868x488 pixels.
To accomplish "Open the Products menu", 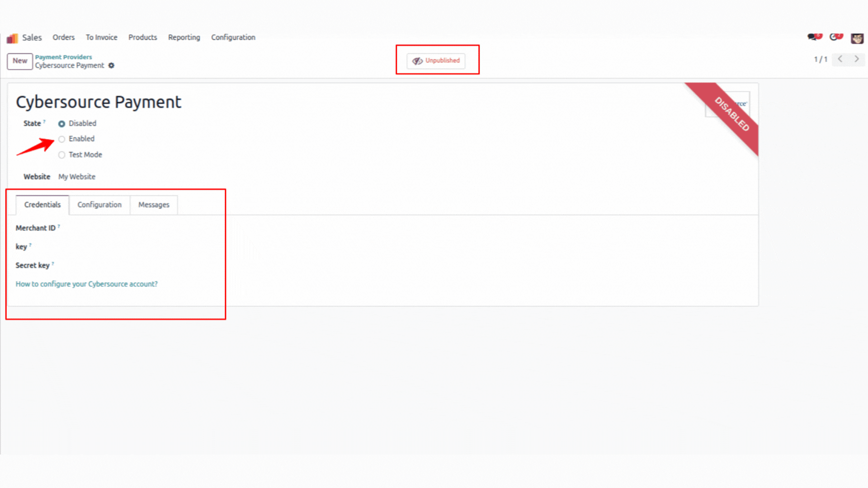I will coord(142,38).
